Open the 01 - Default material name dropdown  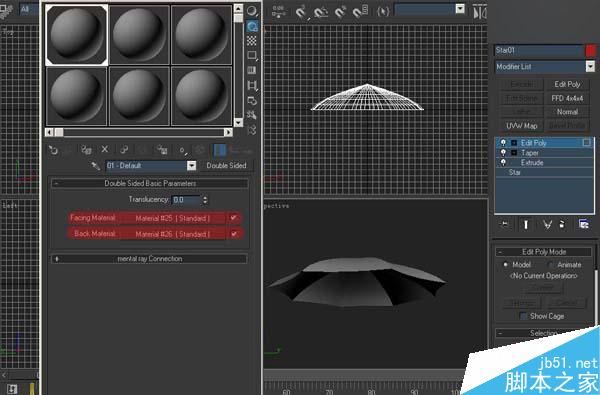(x=191, y=166)
